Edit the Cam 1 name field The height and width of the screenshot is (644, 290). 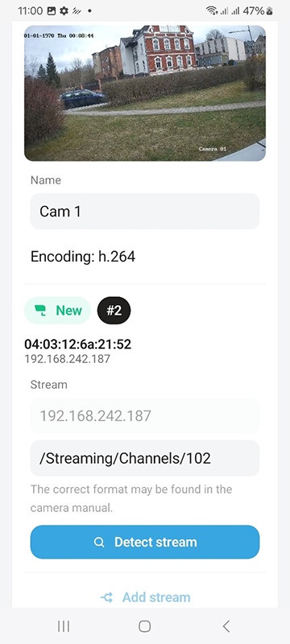point(145,212)
